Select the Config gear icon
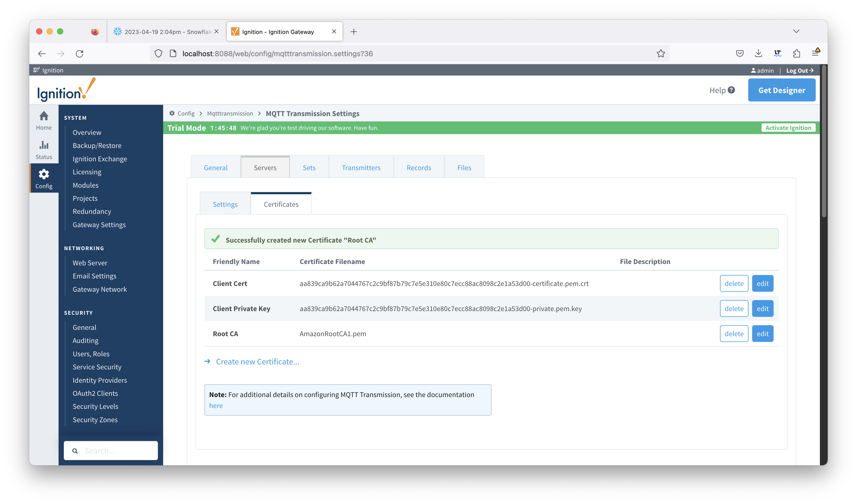The height and width of the screenshot is (504, 857). click(x=44, y=174)
